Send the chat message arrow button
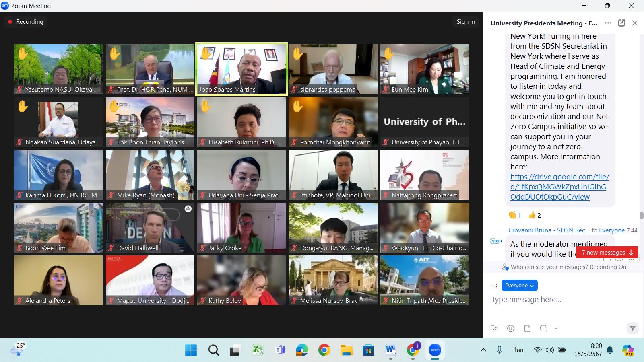The height and width of the screenshot is (362, 644). (632, 328)
